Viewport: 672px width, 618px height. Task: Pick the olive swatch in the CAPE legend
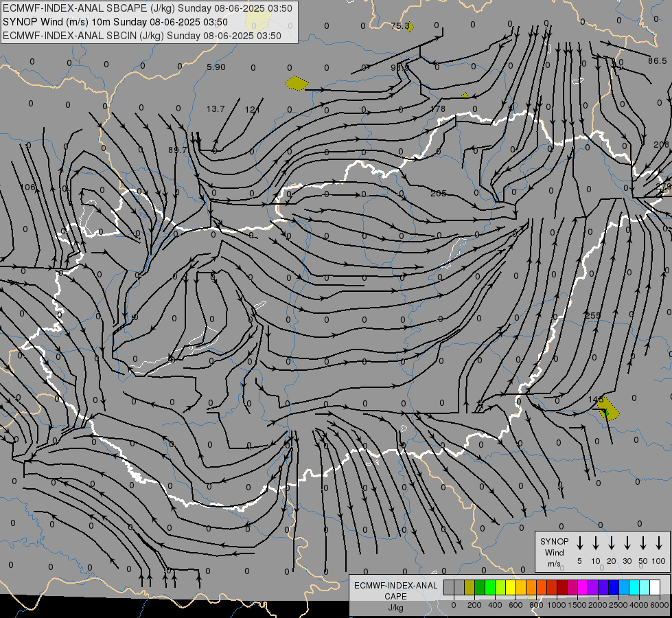[470, 587]
